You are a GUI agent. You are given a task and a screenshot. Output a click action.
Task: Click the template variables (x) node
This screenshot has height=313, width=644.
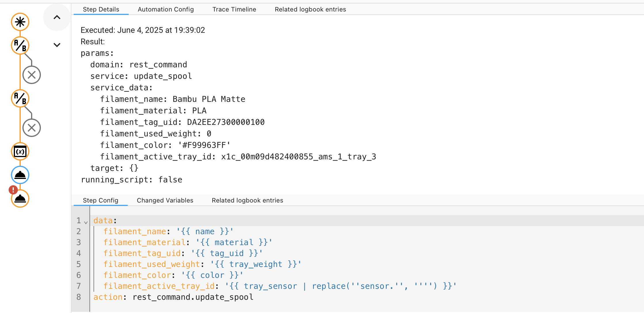(20, 151)
